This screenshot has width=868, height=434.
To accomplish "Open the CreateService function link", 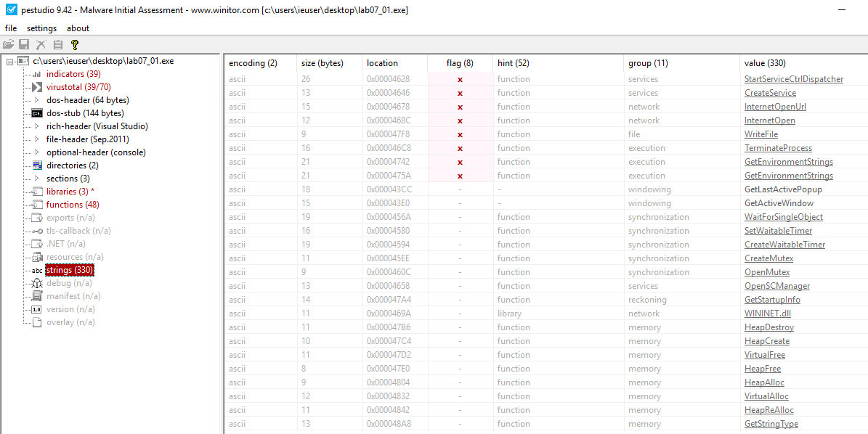I will (770, 93).
